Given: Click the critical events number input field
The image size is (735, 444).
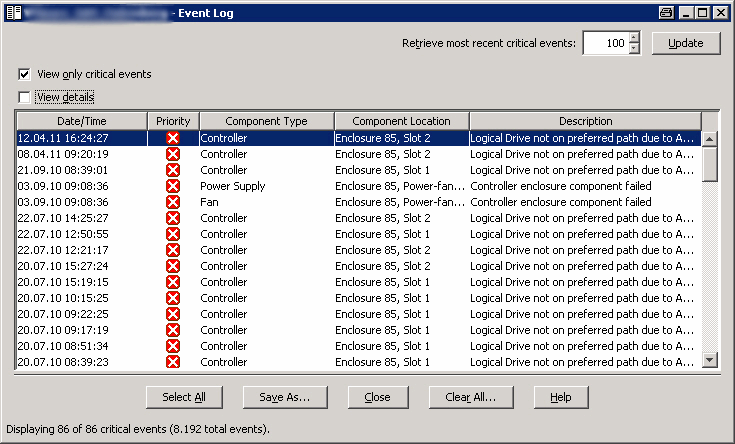Looking at the screenshot, I should click(x=605, y=44).
